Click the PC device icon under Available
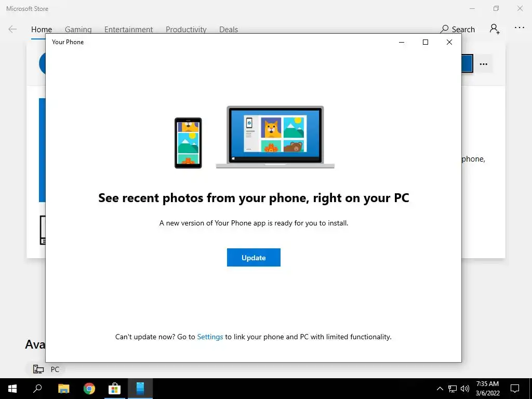532x399 pixels. [38, 369]
